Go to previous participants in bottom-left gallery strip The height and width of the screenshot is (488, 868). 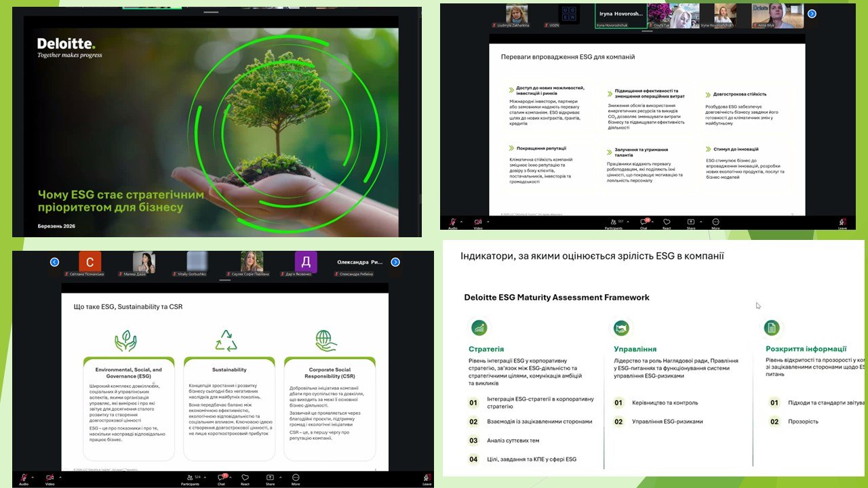tap(55, 262)
